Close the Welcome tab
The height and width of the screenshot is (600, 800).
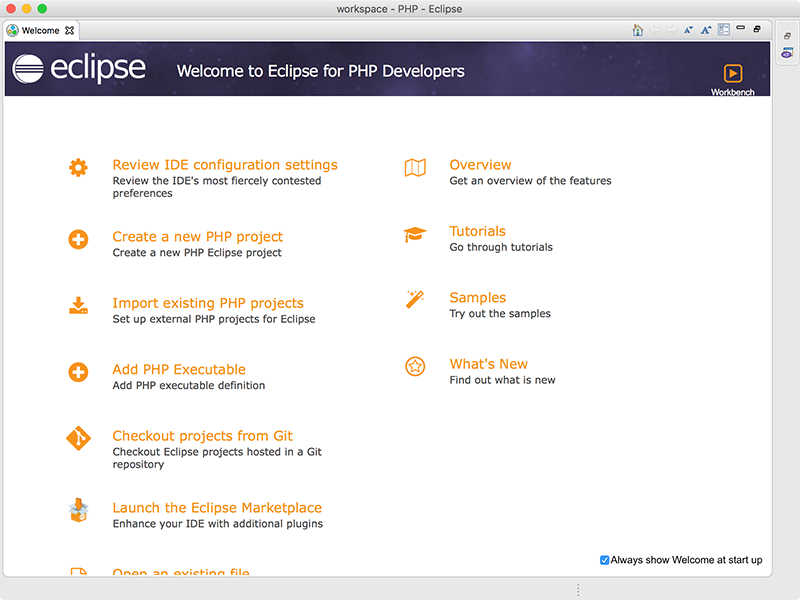[x=68, y=30]
